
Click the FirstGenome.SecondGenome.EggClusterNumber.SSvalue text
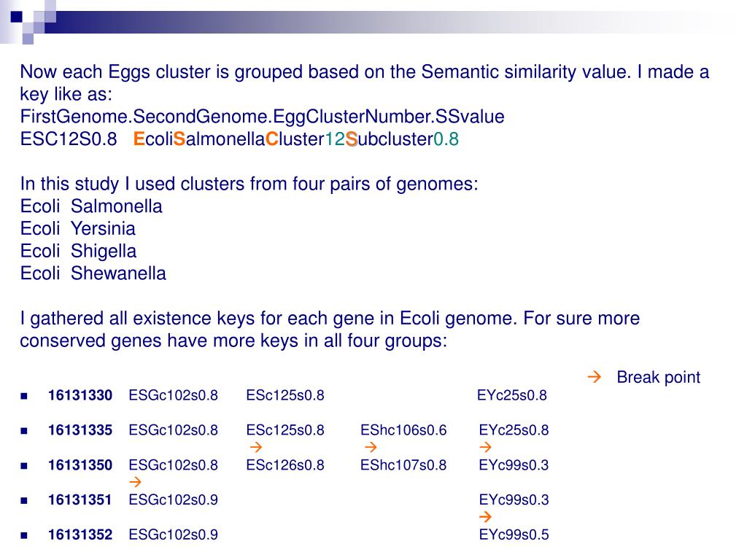262,117
